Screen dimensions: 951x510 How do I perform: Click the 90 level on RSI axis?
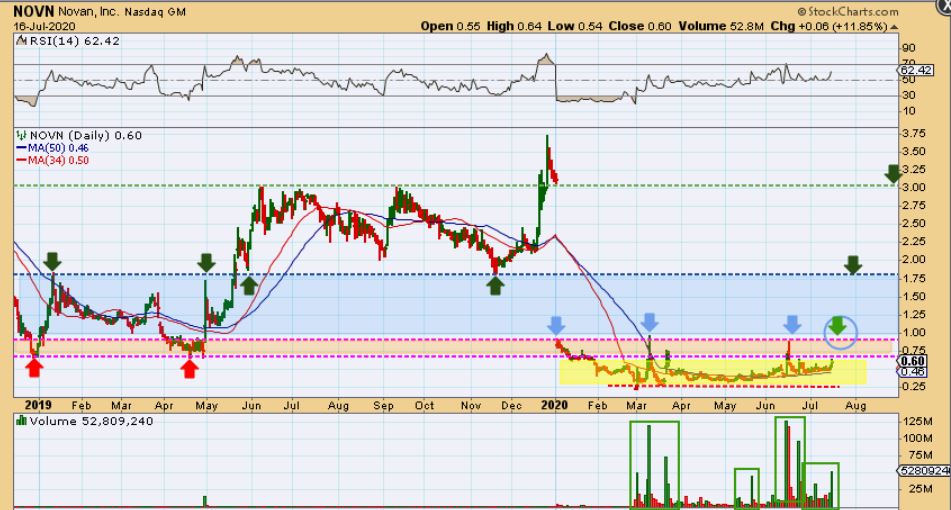click(909, 48)
